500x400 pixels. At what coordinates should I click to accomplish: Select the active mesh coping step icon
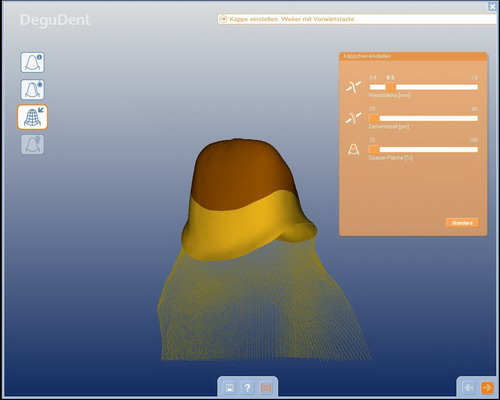tap(32, 117)
